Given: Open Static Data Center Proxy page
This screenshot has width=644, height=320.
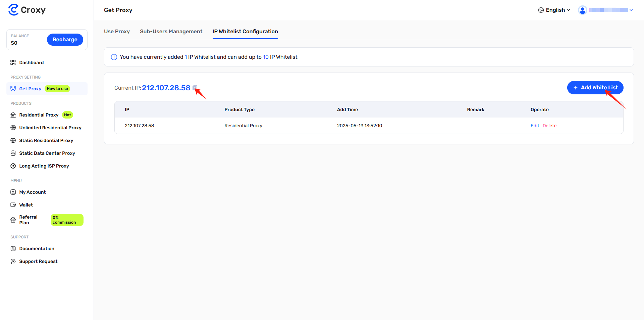Looking at the screenshot, I should point(47,153).
